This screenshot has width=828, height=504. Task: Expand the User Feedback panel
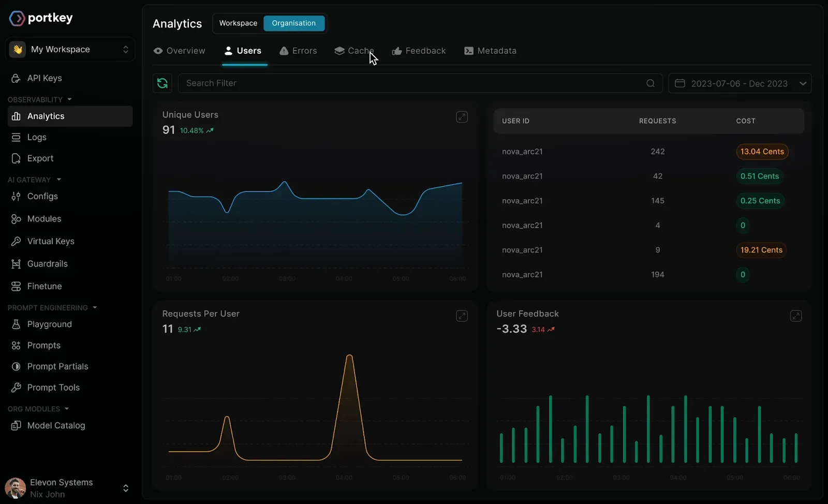pos(796,316)
